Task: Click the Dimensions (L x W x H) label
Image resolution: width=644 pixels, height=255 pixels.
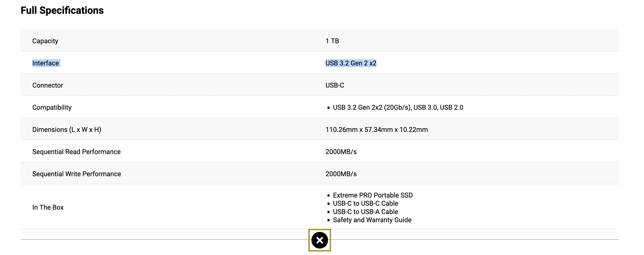Action: point(67,130)
